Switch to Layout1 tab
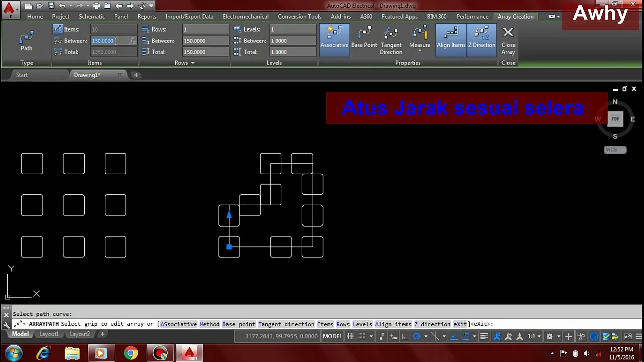Screen dimensions: 644x362 coord(49,334)
